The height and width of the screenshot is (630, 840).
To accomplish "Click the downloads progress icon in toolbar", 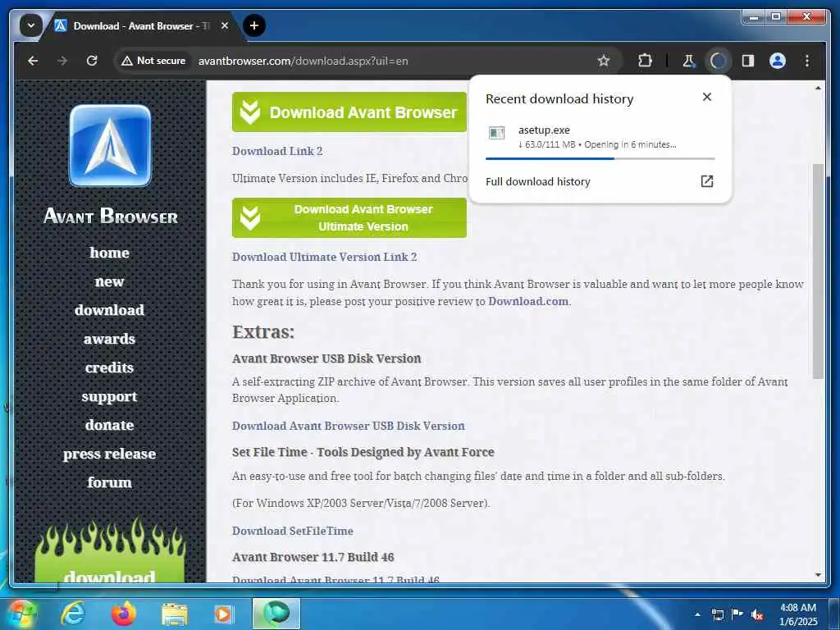I will pyautogui.click(x=719, y=61).
